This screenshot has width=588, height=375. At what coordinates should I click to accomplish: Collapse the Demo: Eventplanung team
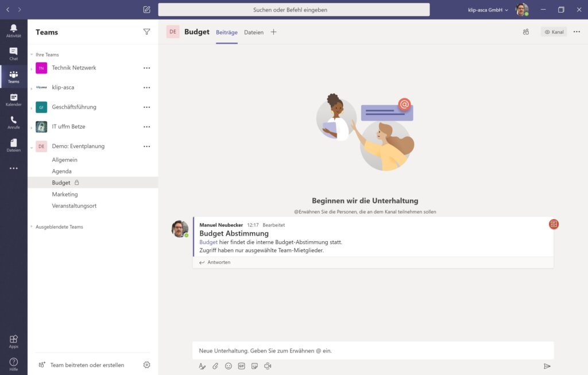pyautogui.click(x=32, y=147)
